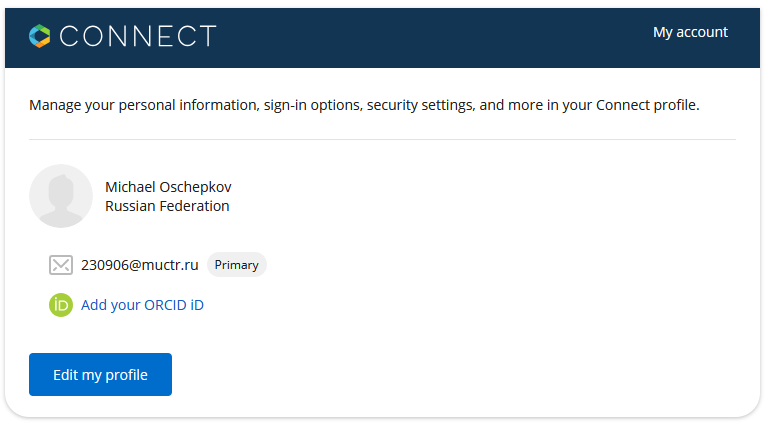The height and width of the screenshot is (425, 775).
Task: Click the name Michael Oschepkov
Action: coord(168,187)
